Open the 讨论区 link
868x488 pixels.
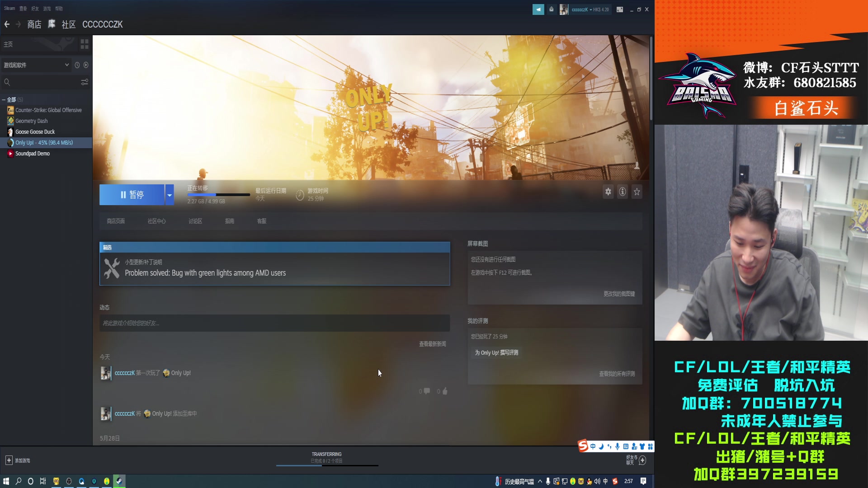coord(195,221)
